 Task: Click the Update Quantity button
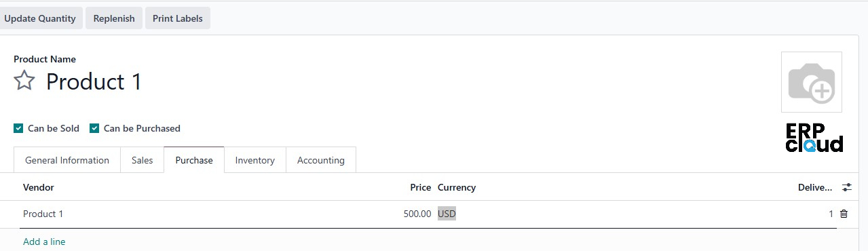[40, 18]
